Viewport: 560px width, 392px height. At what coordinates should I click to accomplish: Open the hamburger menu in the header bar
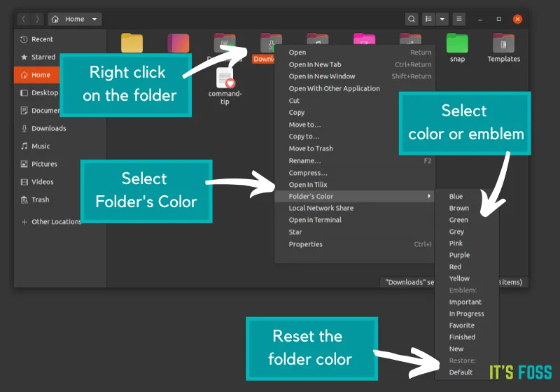tap(458, 19)
